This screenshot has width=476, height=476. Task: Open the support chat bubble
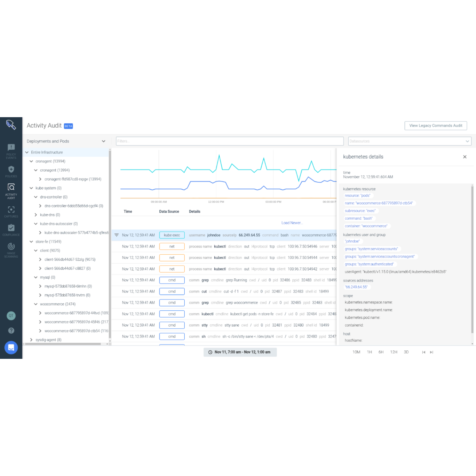click(11, 347)
